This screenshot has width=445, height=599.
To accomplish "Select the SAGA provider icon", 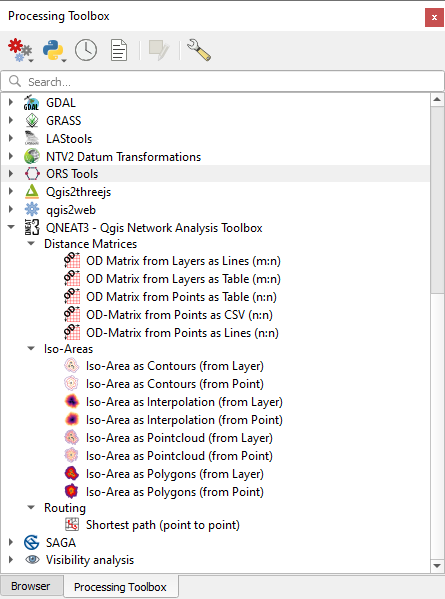I will (x=32, y=542).
